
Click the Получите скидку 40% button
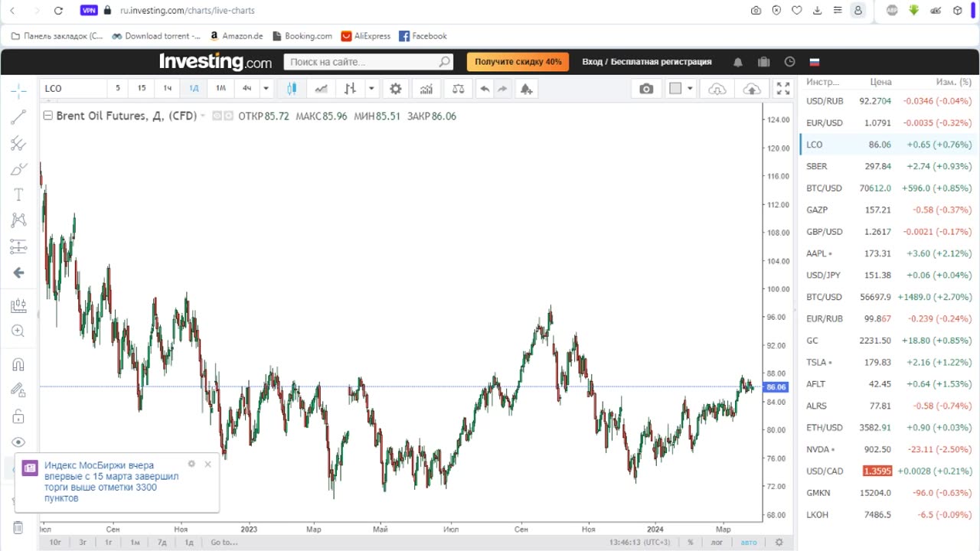518,62
